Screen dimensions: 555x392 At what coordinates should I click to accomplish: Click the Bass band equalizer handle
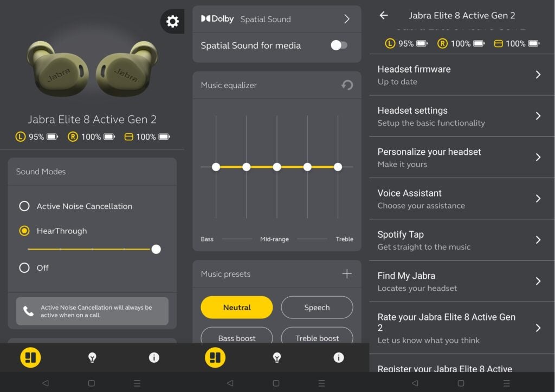pos(216,167)
